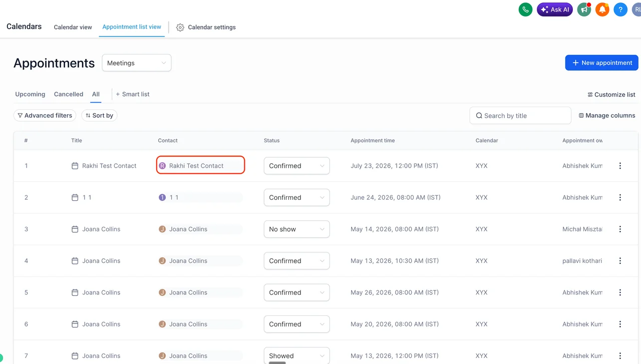
Task: Open the user avatar in top corner
Action: point(636,10)
